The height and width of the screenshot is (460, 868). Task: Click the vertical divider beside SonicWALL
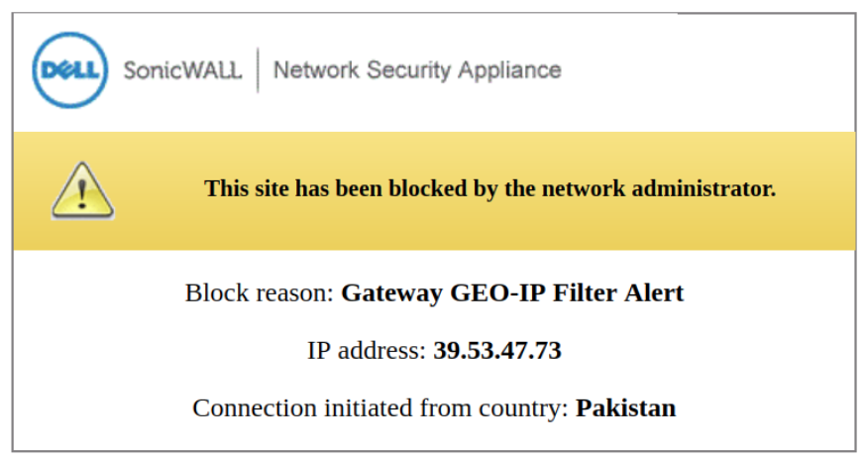[x=258, y=70]
